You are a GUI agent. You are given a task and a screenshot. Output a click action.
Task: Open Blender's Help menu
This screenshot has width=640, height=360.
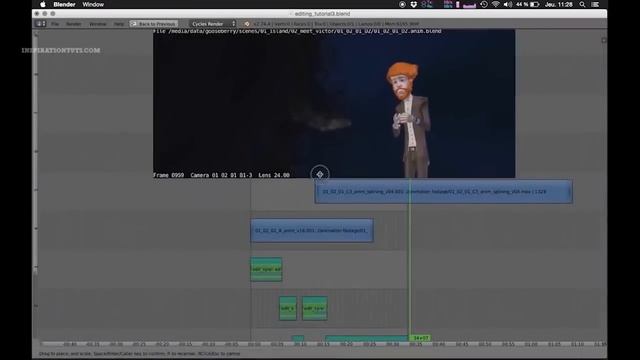click(x=119, y=24)
